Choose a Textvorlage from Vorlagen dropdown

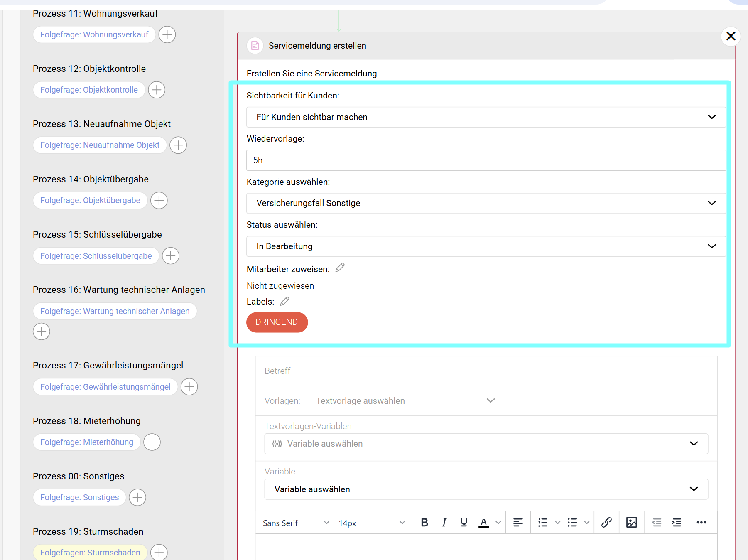click(x=405, y=401)
